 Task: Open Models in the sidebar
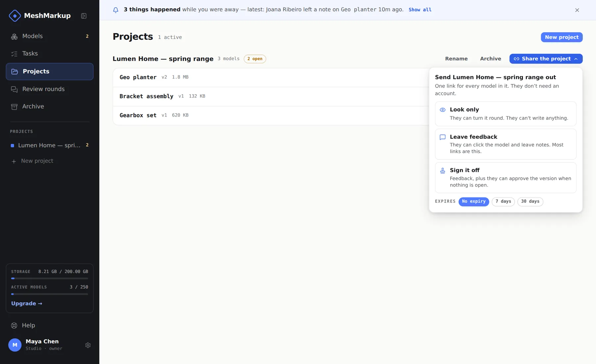[x=50, y=36]
